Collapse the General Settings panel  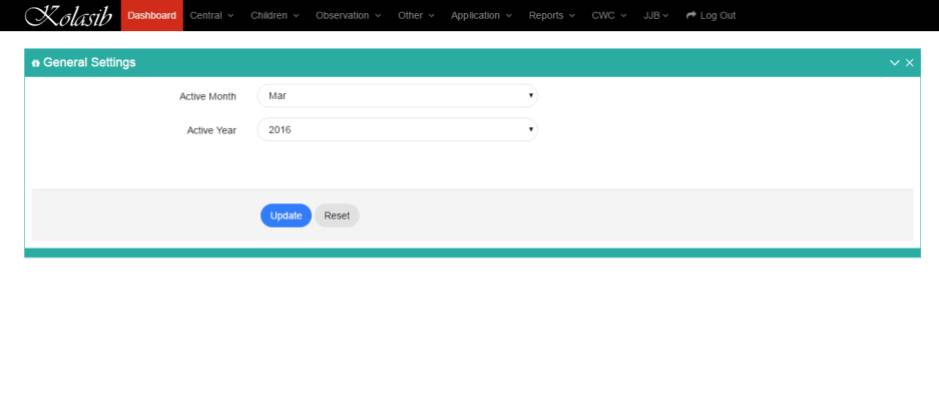pos(894,63)
